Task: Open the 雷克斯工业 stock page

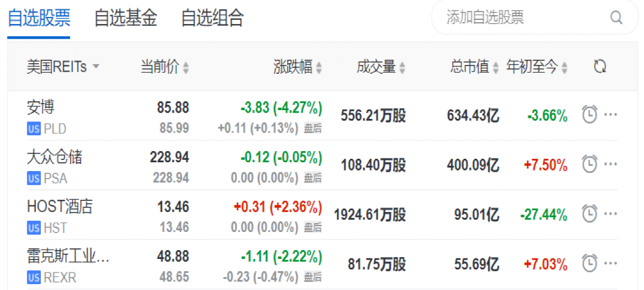Action: click(x=68, y=257)
